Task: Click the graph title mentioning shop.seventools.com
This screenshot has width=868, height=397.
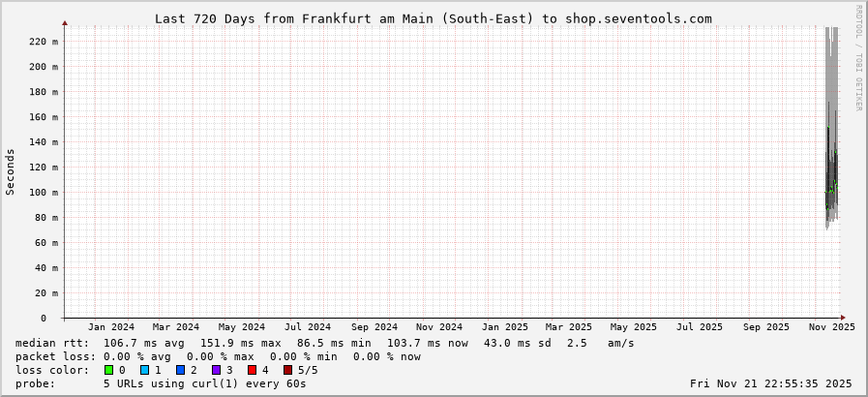Action: [434, 18]
